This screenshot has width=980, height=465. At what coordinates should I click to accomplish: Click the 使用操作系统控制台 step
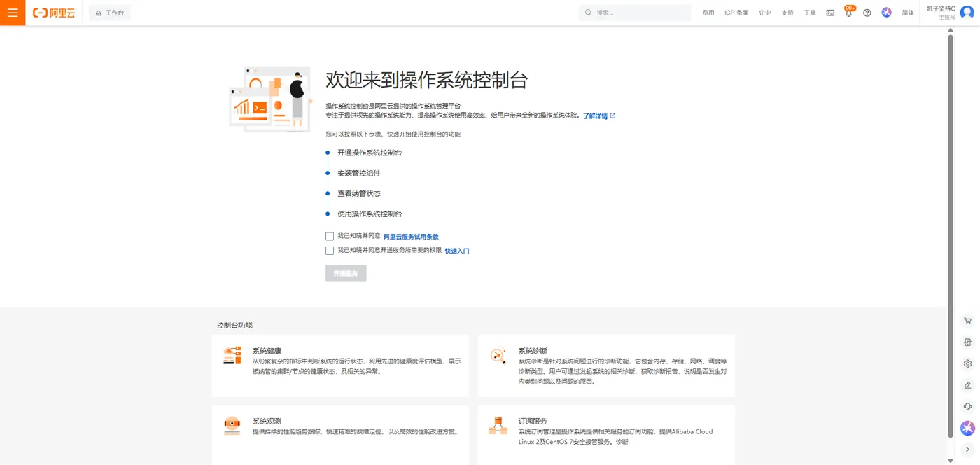pyautogui.click(x=370, y=214)
